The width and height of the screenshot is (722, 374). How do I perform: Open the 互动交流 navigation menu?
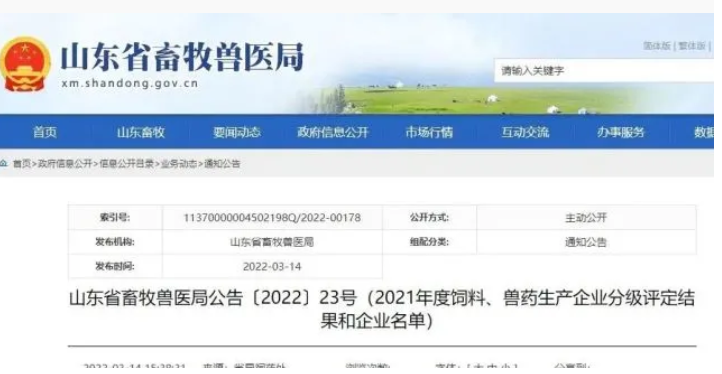525,132
